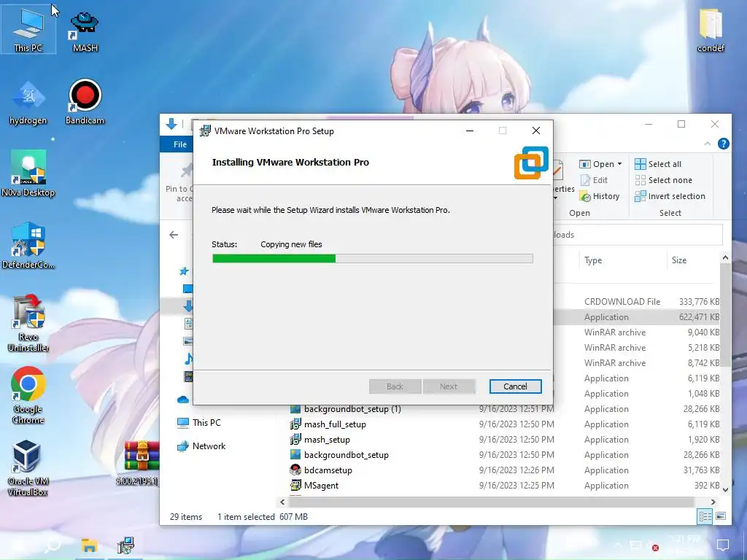Click File Explorer Help question mark icon
The image size is (747, 560).
click(x=723, y=144)
